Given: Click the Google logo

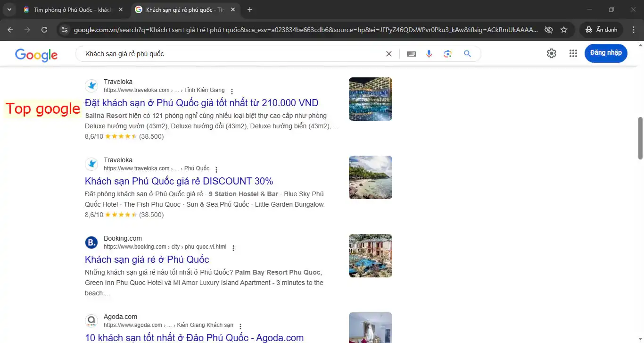Looking at the screenshot, I should coord(36,54).
